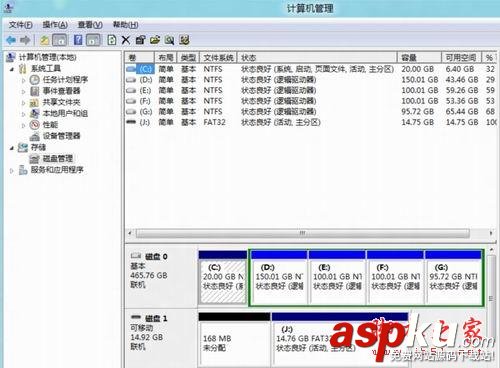500x368 pixels.
Task: Select the (C:) volume row icon
Action: (131, 69)
